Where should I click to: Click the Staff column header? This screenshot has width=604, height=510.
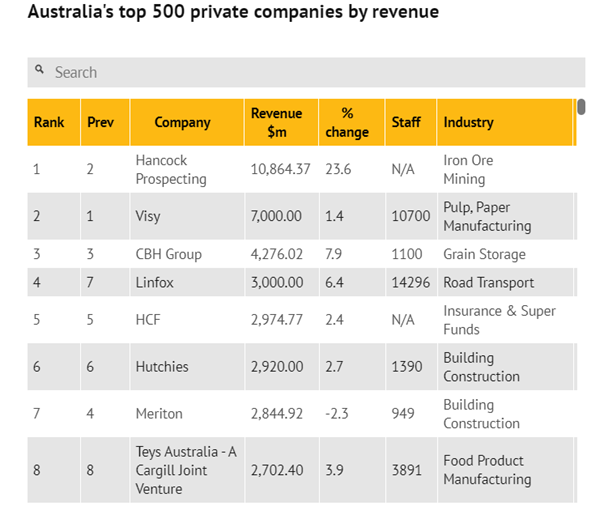click(x=411, y=122)
